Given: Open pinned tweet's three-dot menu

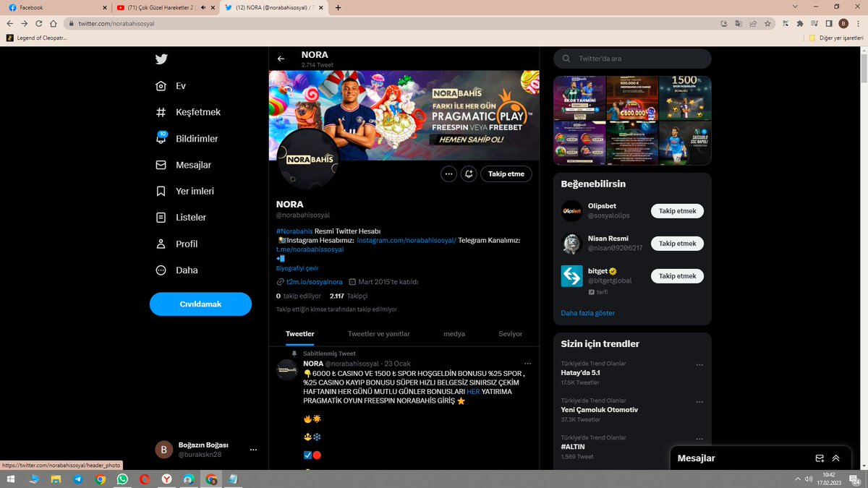Looking at the screenshot, I should (528, 363).
